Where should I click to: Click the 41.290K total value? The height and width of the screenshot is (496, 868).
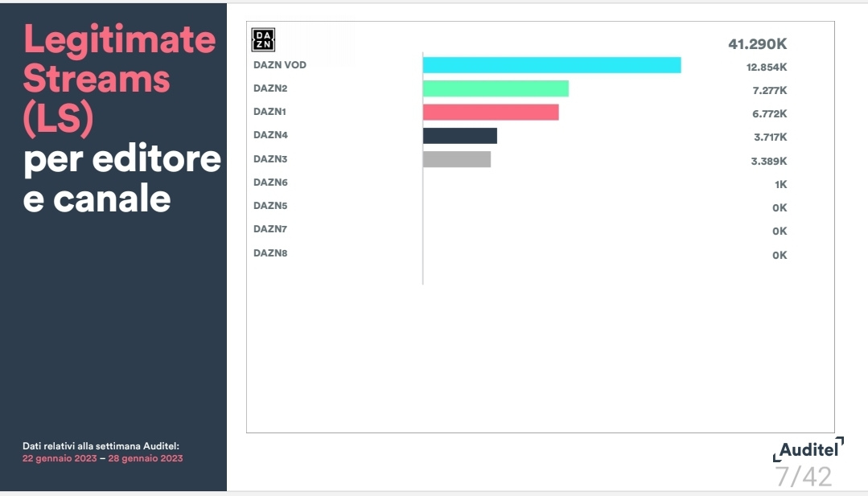pos(757,44)
